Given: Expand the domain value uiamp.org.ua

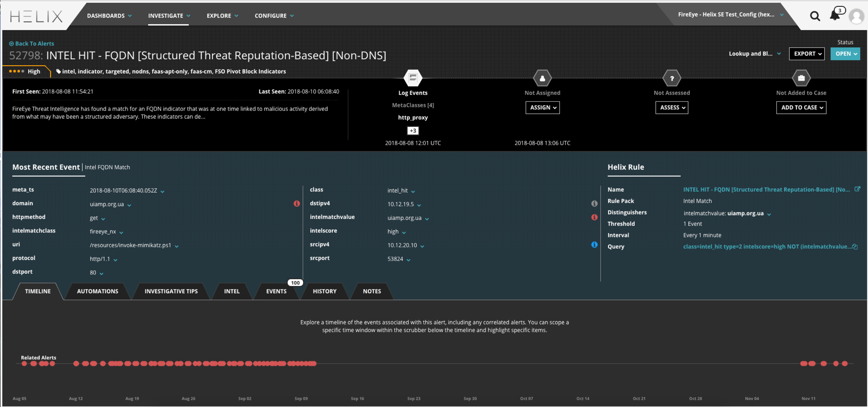Looking at the screenshot, I should pyautogui.click(x=129, y=205).
